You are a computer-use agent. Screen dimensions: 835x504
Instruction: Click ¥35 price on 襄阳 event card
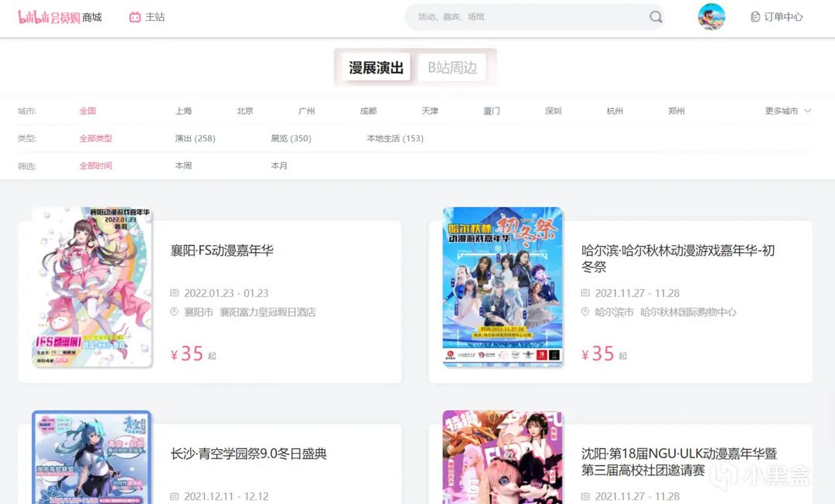187,354
